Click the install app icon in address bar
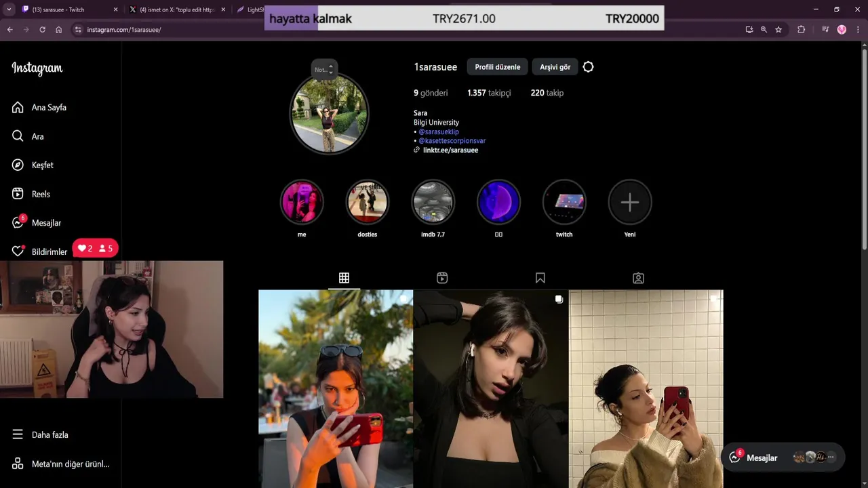This screenshot has width=868, height=488. point(749,30)
